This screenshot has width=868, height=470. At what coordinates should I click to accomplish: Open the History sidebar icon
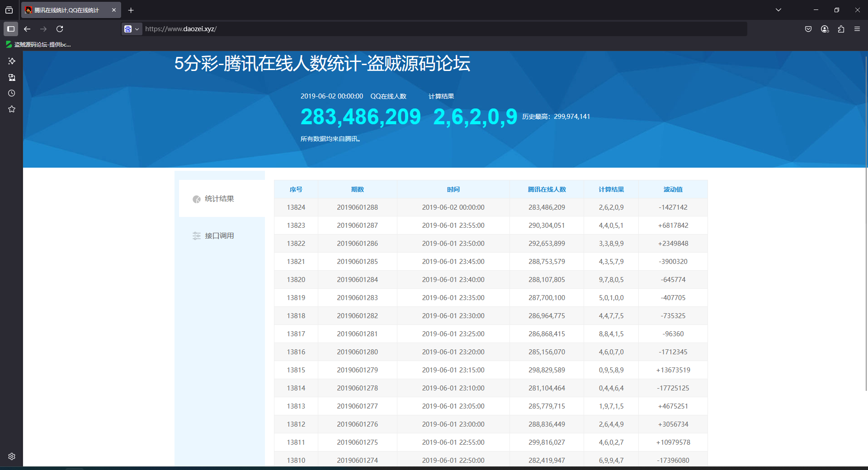[11, 93]
